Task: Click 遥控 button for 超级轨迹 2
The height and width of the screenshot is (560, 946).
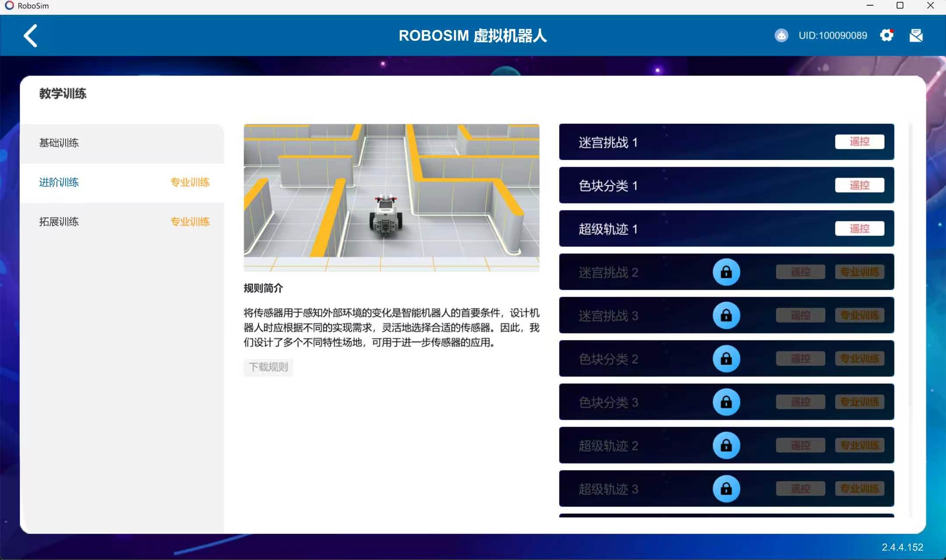Action: pos(801,445)
